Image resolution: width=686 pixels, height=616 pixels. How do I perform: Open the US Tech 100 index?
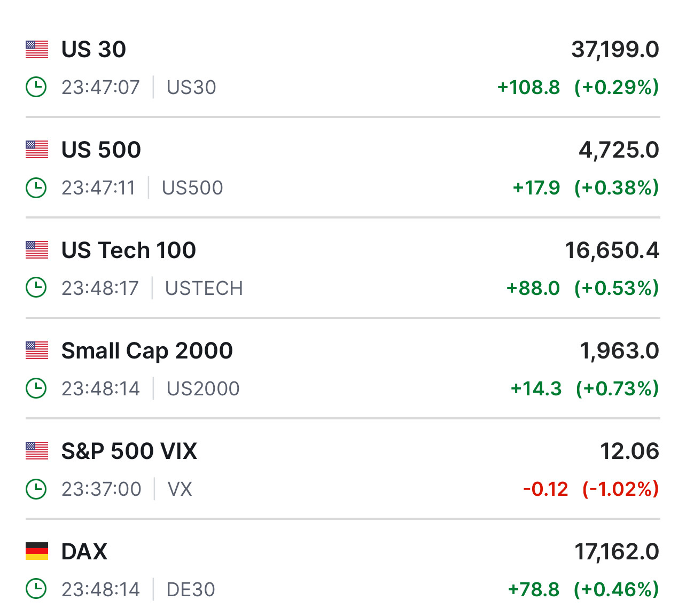pos(128,250)
